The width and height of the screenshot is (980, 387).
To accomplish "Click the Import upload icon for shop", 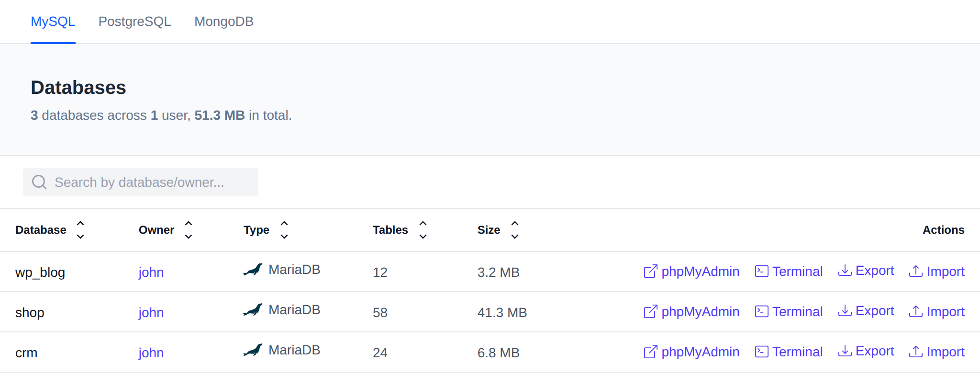I will pyautogui.click(x=916, y=311).
